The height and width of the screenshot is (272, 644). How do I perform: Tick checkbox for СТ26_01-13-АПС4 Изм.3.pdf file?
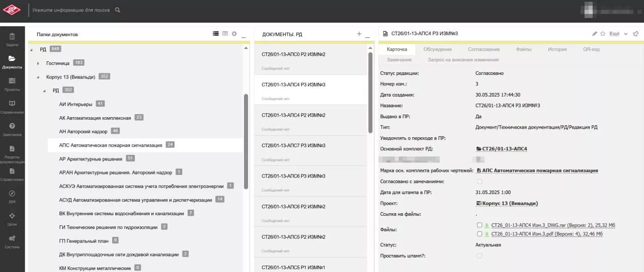tap(479, 234)
